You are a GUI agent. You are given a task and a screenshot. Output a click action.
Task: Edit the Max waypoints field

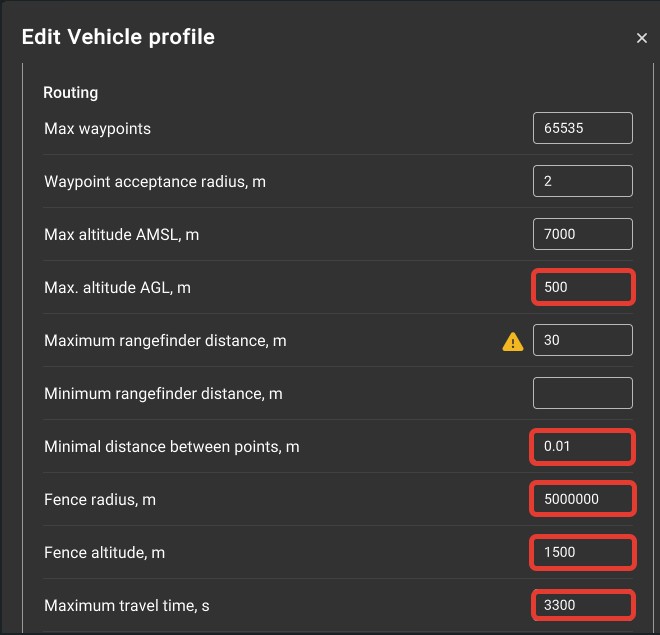pos(583,128)
